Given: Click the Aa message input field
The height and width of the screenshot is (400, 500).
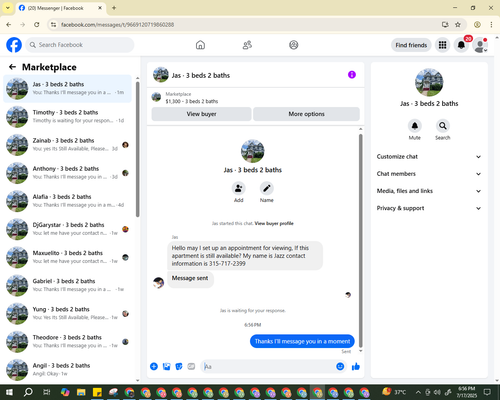Looking at the screenshot, I should tap(268, 366).
